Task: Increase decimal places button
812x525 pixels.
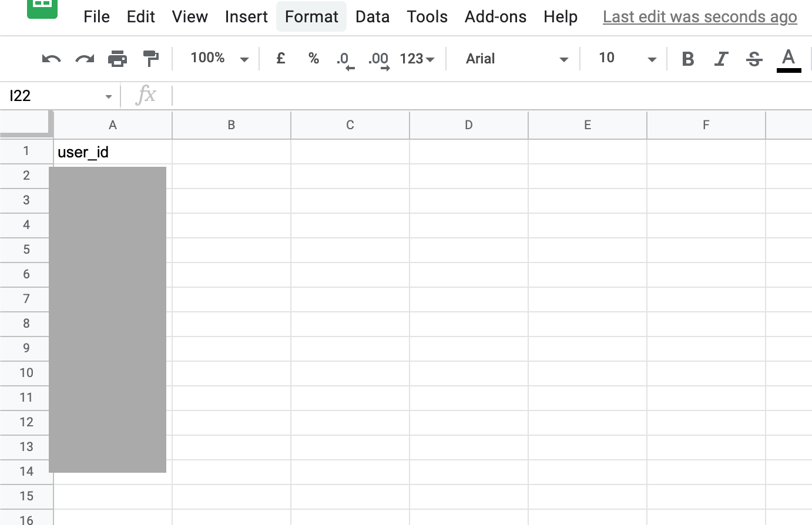Action: click(379, 60)
